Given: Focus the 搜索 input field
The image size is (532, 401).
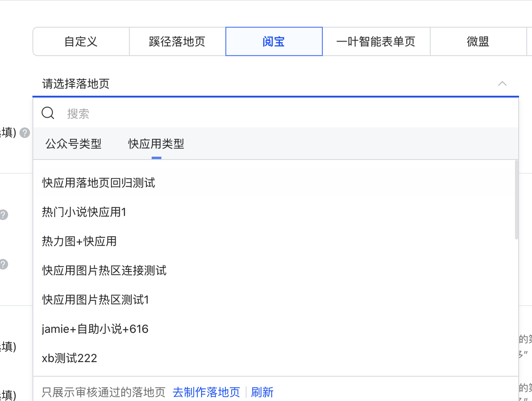Looking at the screenshot, I should point(288,113).
